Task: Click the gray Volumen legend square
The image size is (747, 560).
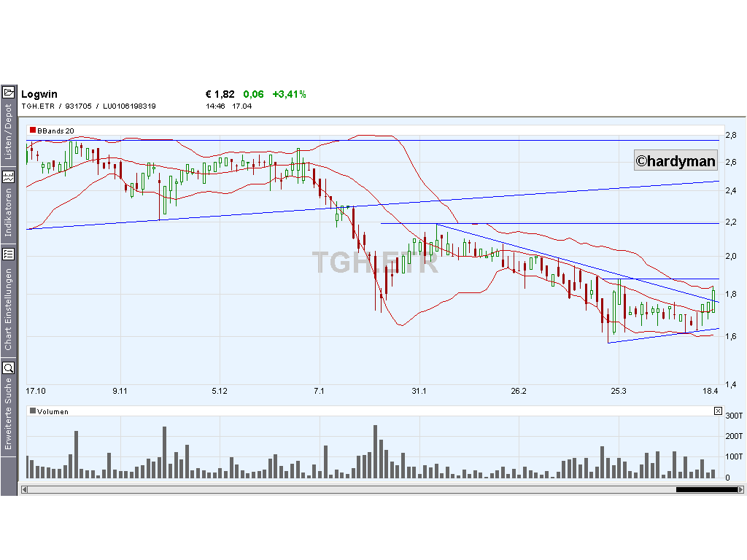Action: pyautogui.click(x=33, y=411)
